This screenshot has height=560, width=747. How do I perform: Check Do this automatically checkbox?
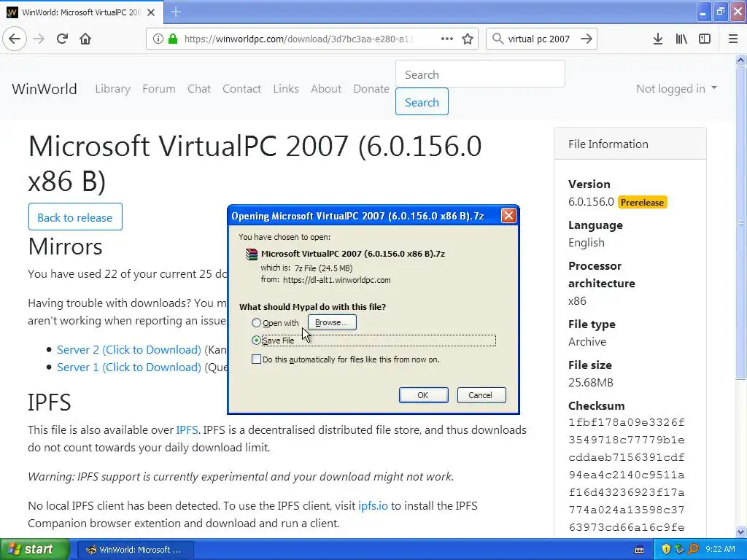(x=256, y=359)
